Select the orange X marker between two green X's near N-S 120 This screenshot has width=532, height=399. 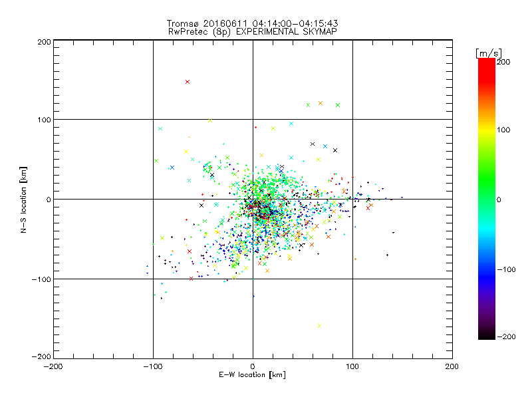click(321, 103)
